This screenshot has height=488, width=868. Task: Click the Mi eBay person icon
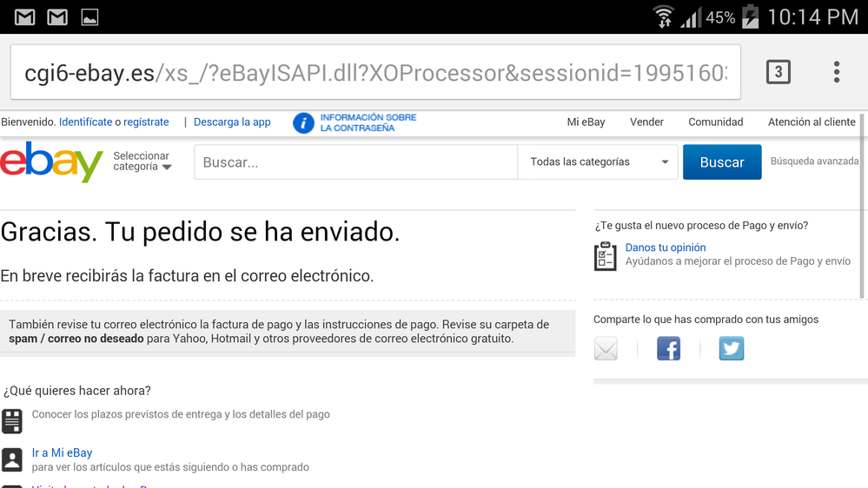[11, 460]
